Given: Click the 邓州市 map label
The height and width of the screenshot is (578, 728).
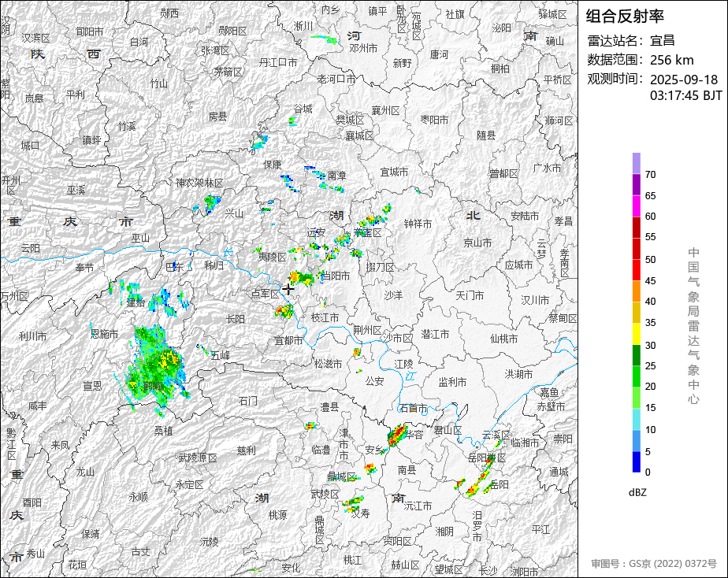Looking at the screenshot, I should coord(363,48).
